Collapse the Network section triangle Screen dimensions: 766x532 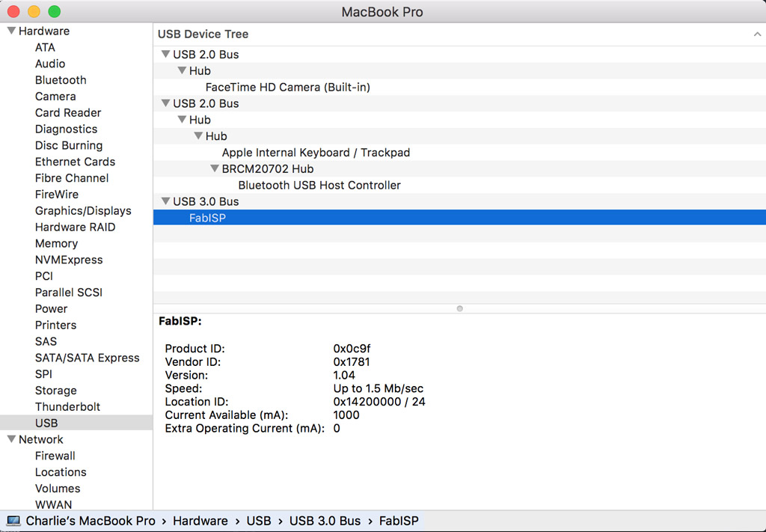pyautogui.click(x=11, y=439)
